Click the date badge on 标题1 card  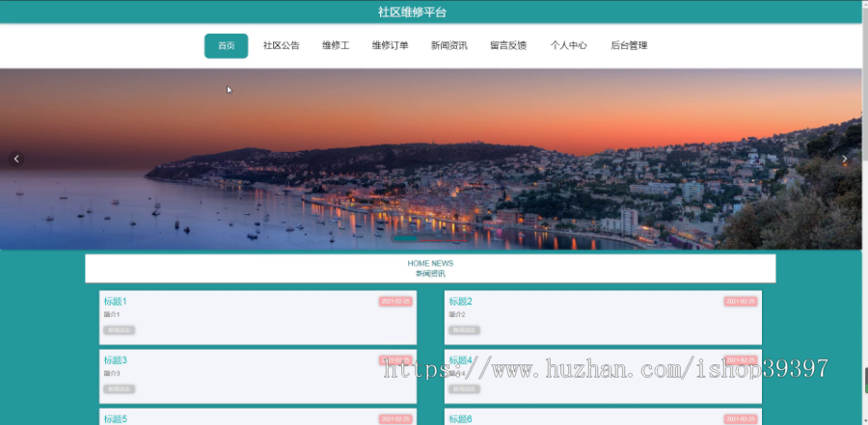pyautogui.click(x=395, y=302)
